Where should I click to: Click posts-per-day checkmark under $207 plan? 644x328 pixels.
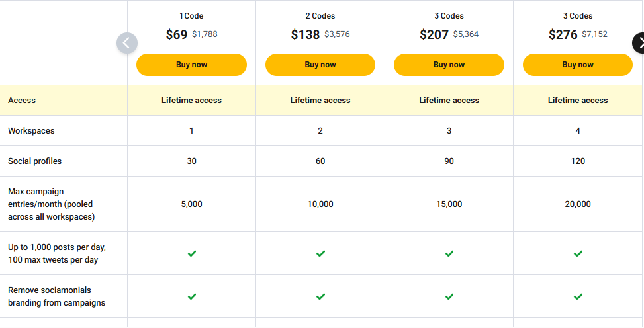pos(449,253)
